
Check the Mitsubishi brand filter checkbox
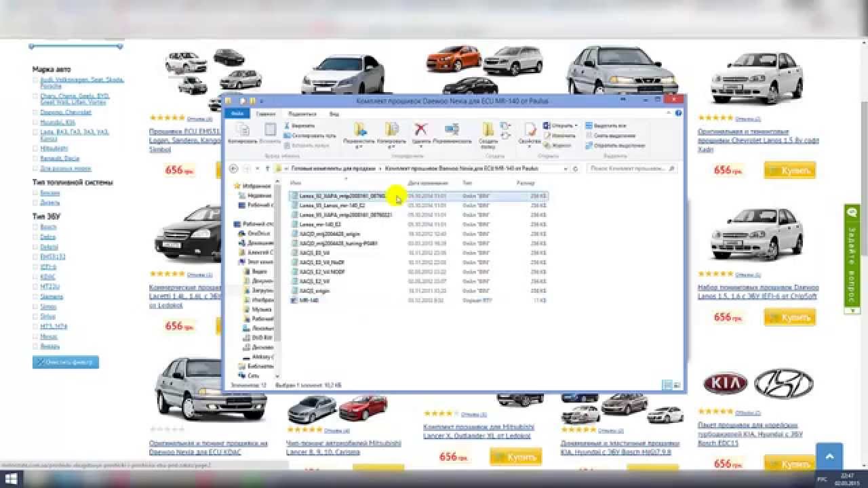[x=35, y=148]
